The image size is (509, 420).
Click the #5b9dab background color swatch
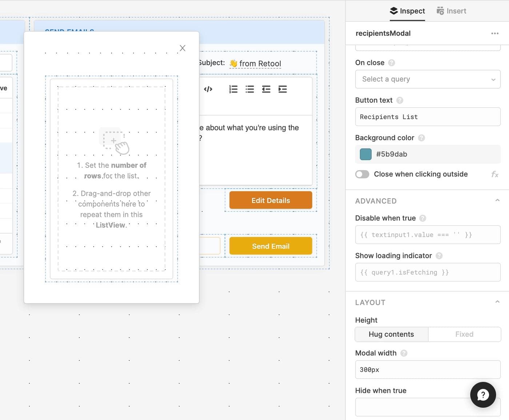[x=365, y=154]
